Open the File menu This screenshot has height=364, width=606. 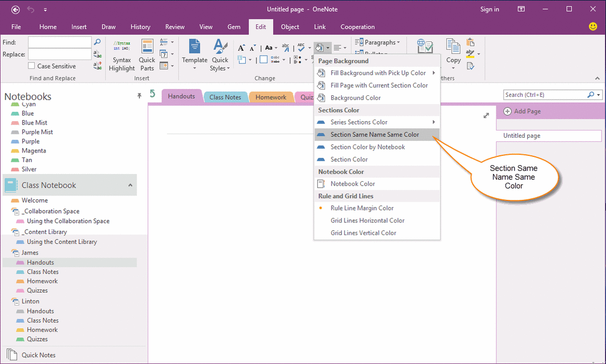coord(16,26)
